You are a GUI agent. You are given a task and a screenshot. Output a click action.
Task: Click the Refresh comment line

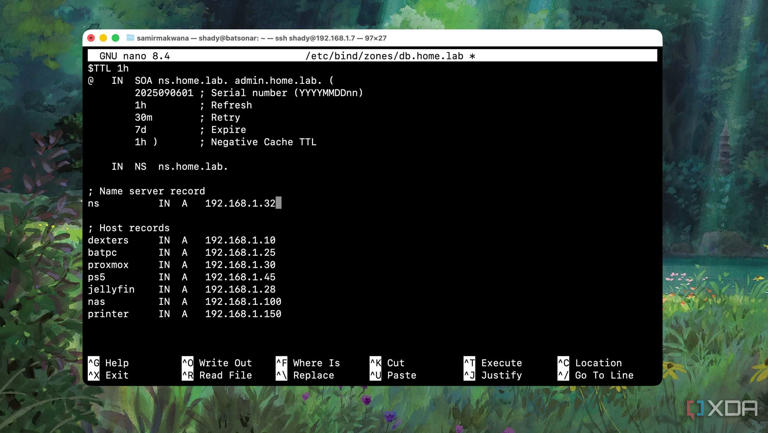pyautogui.click(x=193, y=105)
